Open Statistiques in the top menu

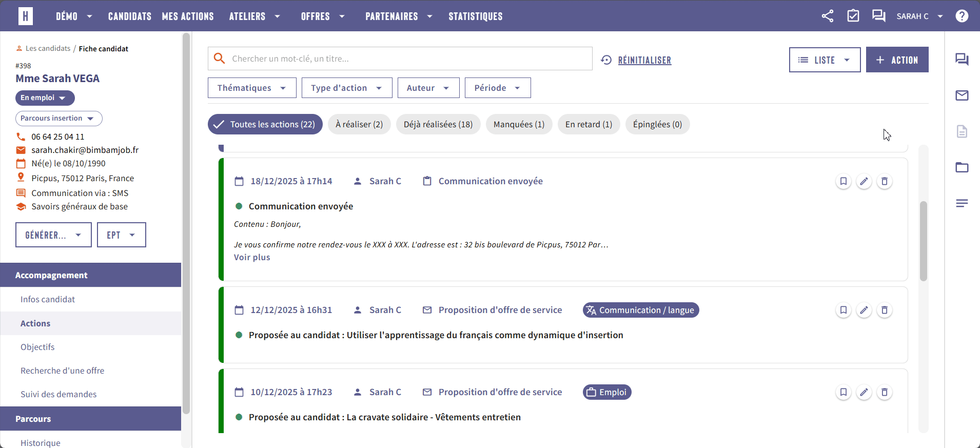click(476, 16)
